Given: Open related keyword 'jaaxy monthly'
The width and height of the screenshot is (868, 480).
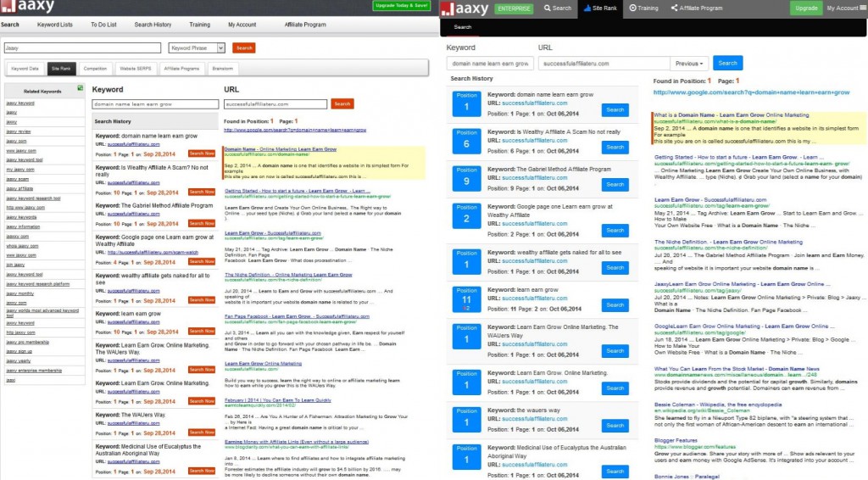Looking at the screenshot, I should tap(20, 293).
